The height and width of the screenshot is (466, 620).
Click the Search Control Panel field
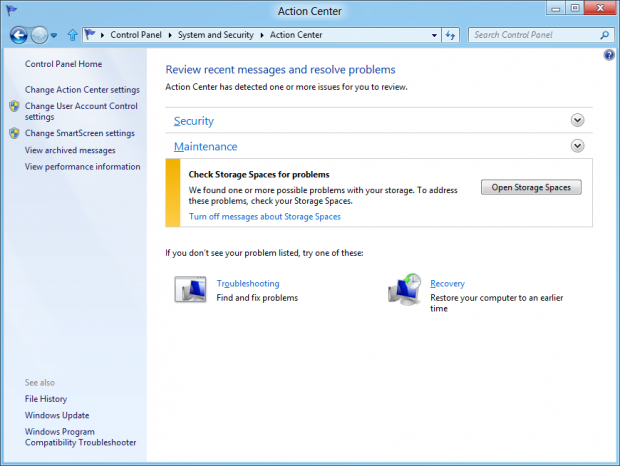coord(535,35)
